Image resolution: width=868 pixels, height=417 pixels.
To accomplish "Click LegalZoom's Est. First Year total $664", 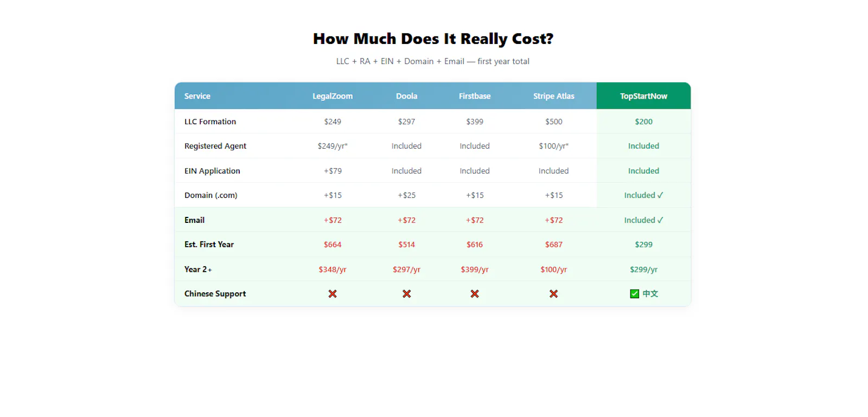I will pos(333,245).
